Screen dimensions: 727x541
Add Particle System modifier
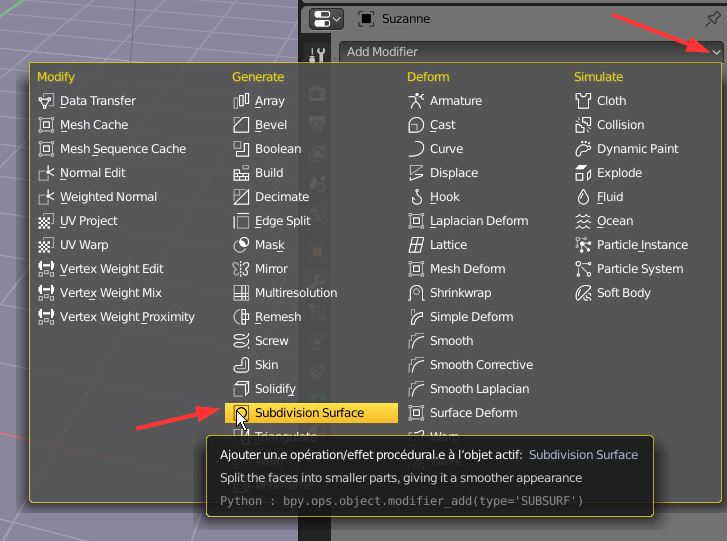(629, 269)
